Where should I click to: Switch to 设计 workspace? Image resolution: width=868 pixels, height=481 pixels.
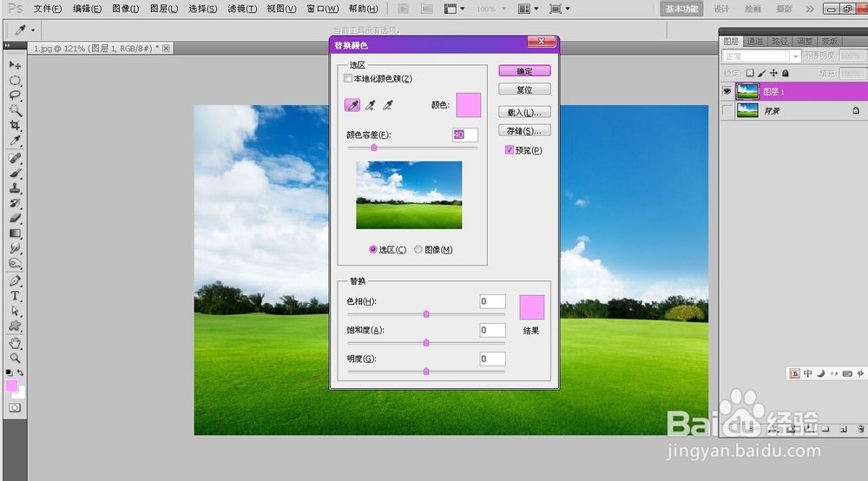pos(721,9)
